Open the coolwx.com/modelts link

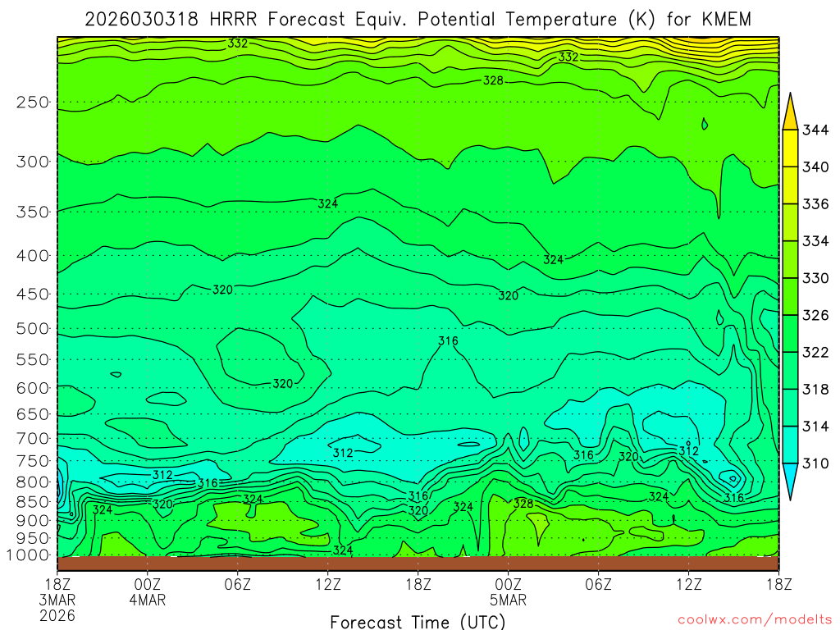[755, 620]
